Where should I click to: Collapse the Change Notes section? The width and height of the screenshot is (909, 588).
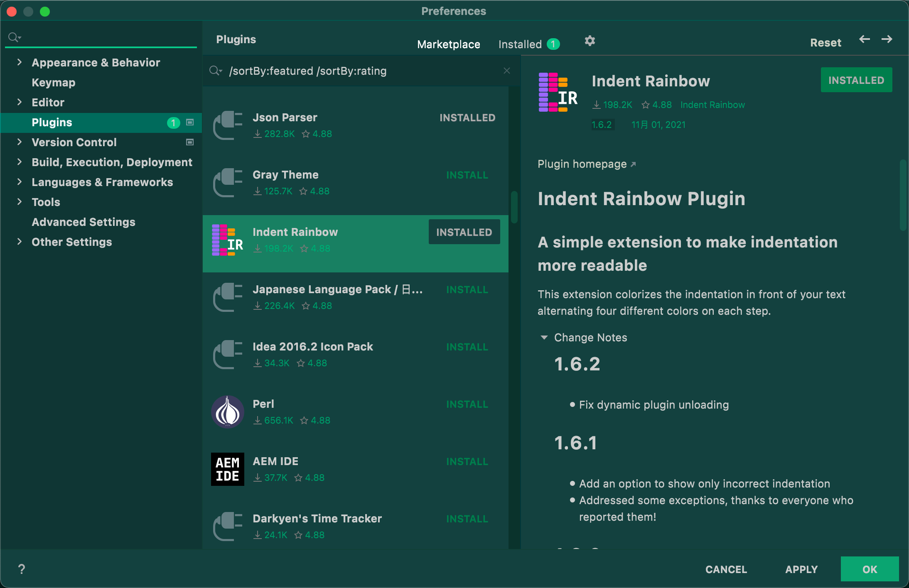[x=544, y=337]
